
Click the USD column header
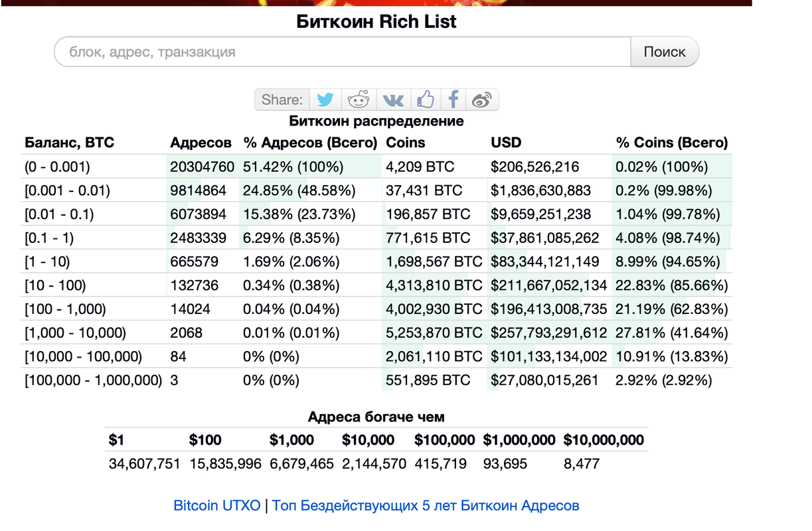[507, 143]
